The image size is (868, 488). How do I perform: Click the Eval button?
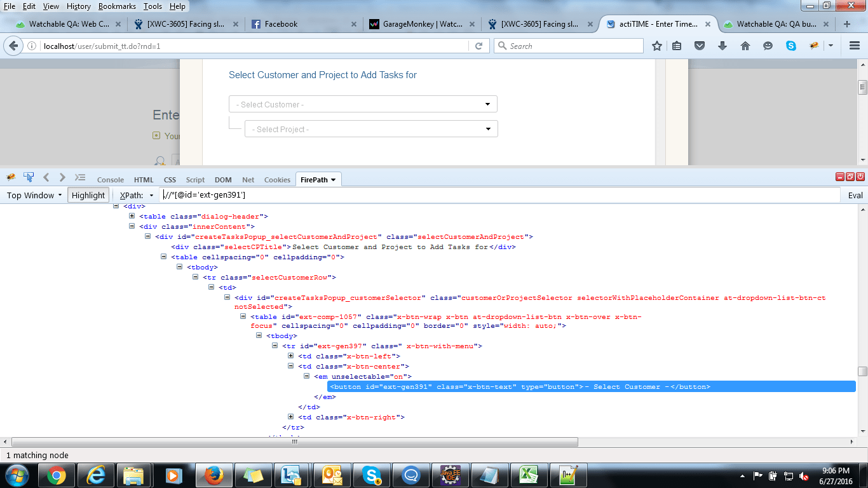[855, 195]
